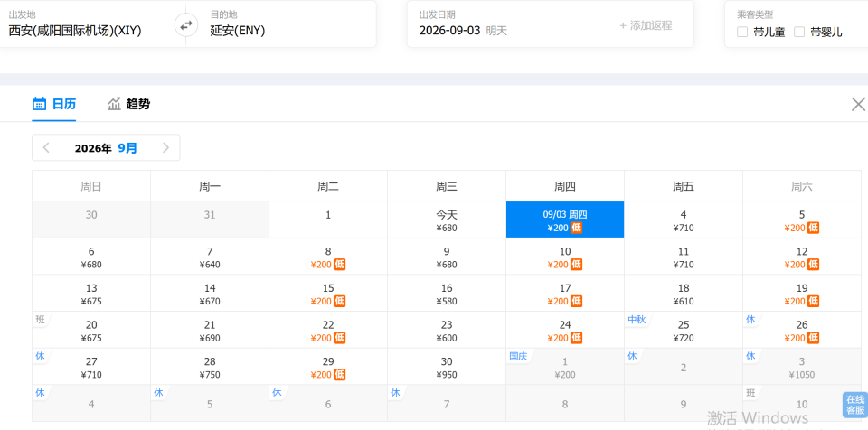Select September 14 at ¥670
The image size is (868, 430).
tap(210, 294)
